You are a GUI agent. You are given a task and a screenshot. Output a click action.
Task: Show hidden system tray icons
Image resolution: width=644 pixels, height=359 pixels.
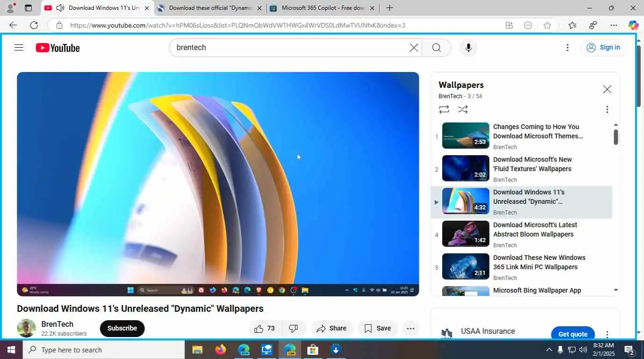[549, 350]
